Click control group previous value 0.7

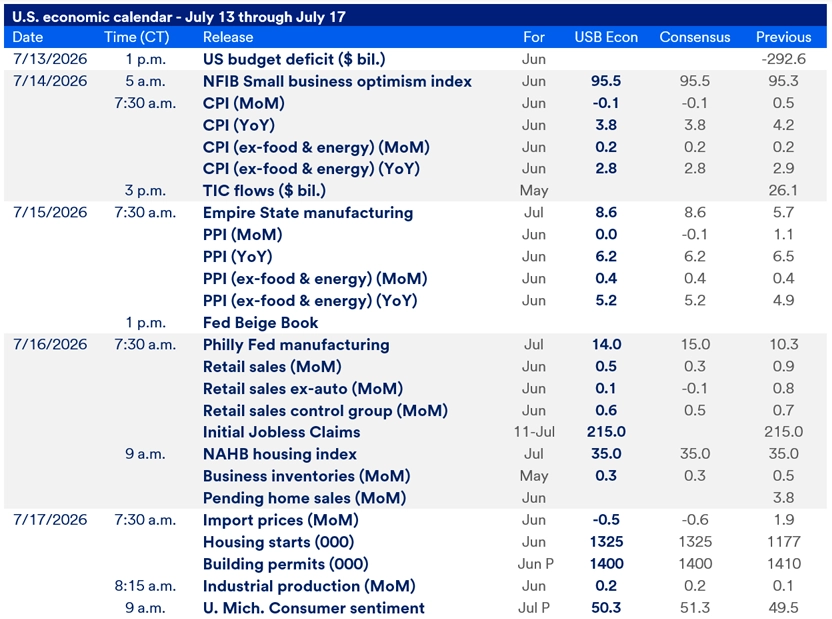click(x=783, y=411)
